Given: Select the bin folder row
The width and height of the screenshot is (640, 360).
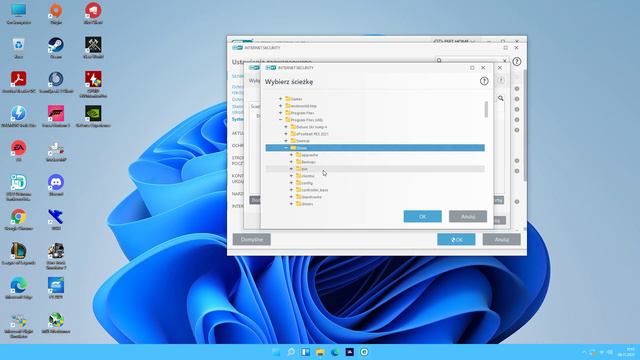Looking at the screenshot, I should [x=375, y=169].
